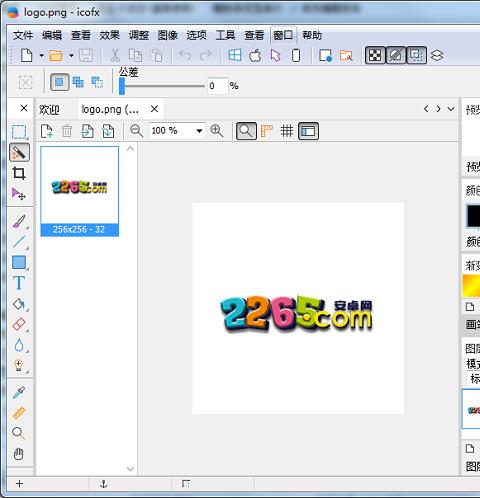
Task: Open the 100 % zoom level dropdown
Action: coord(199,131)
